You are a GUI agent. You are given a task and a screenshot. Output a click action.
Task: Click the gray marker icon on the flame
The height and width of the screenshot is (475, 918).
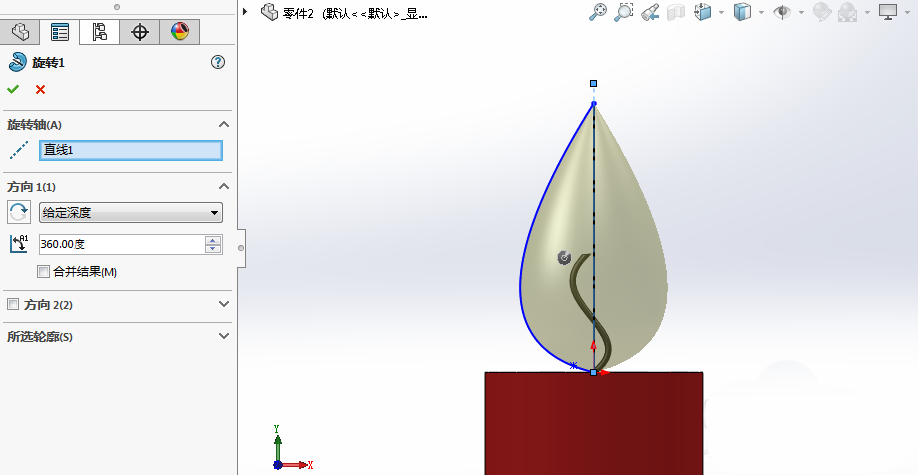click(564, 258)
